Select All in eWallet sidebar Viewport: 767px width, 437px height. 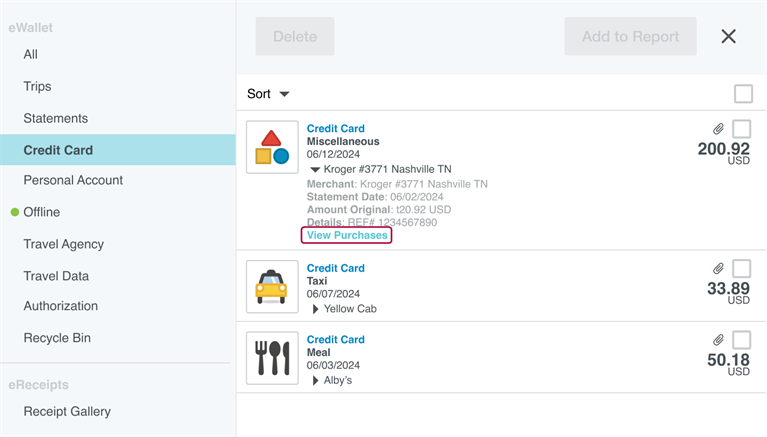30,54
